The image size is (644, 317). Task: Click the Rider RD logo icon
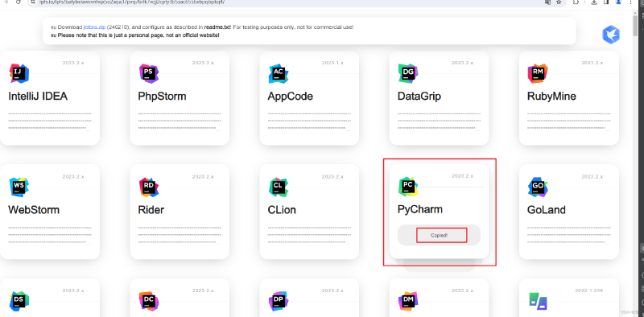point(149,187)
